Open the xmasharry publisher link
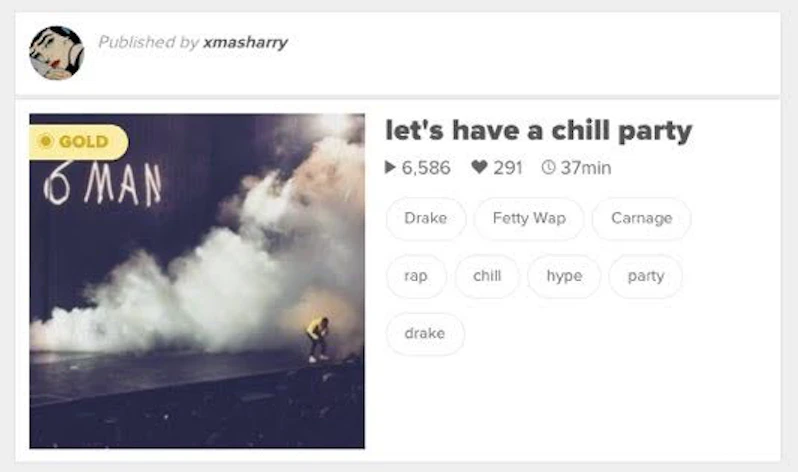 245,42
